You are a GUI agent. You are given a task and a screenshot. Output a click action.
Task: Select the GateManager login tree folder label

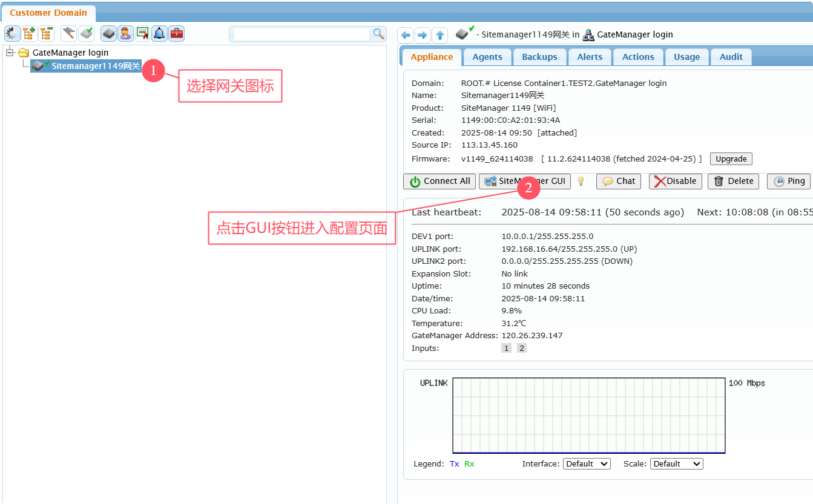tap(70, 53)
